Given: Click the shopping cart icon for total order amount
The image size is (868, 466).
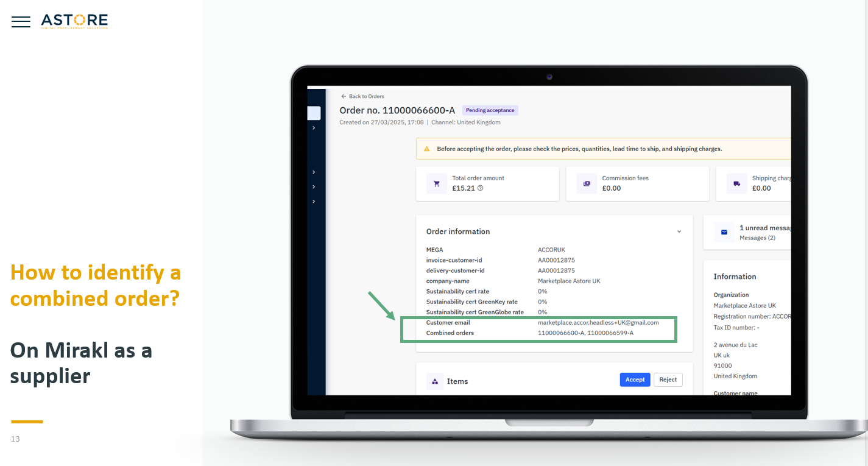Looking at the screenshot, I should coord(436,183).
